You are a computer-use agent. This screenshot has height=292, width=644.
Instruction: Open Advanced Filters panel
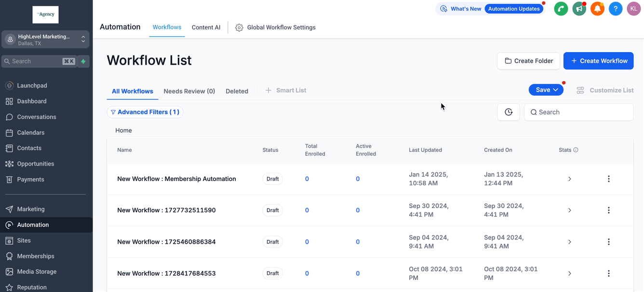pos(145,112)
